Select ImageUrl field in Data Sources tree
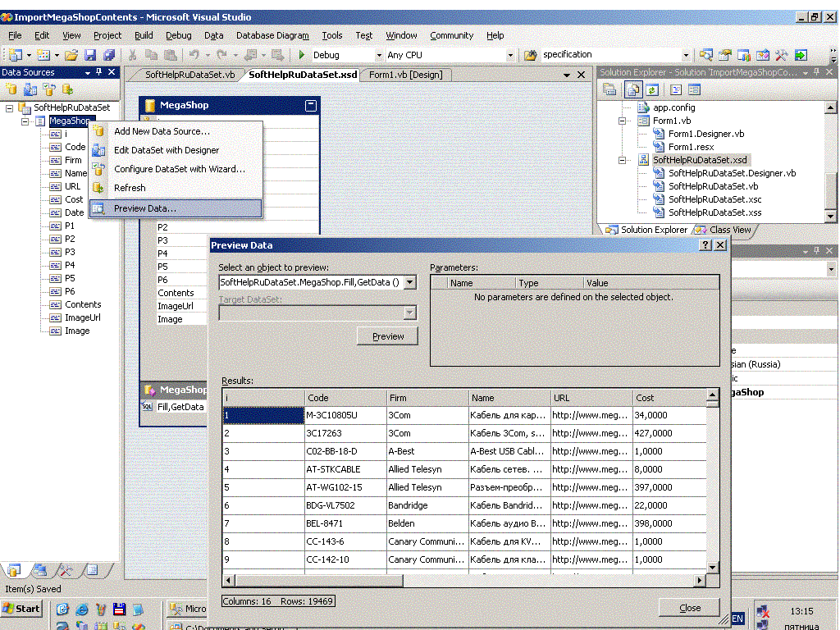Image resolution: width=840 pixels, height=630 pixels. [83, 317]
